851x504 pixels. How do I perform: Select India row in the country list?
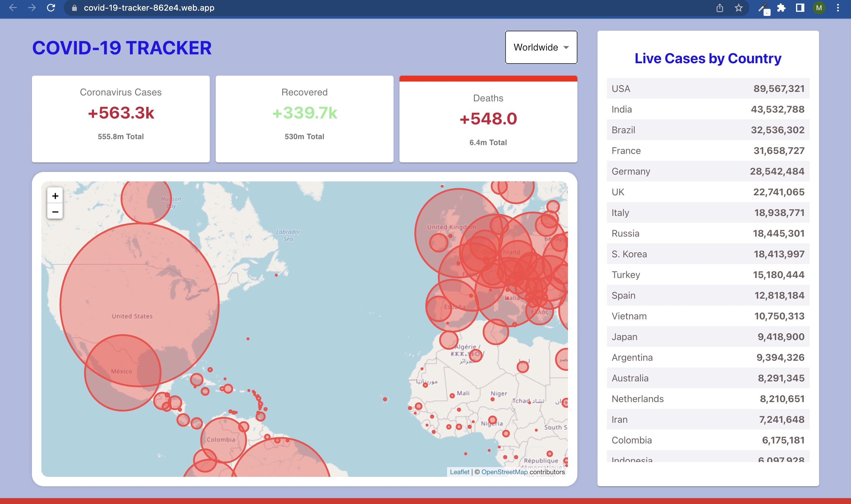(708, 109)
